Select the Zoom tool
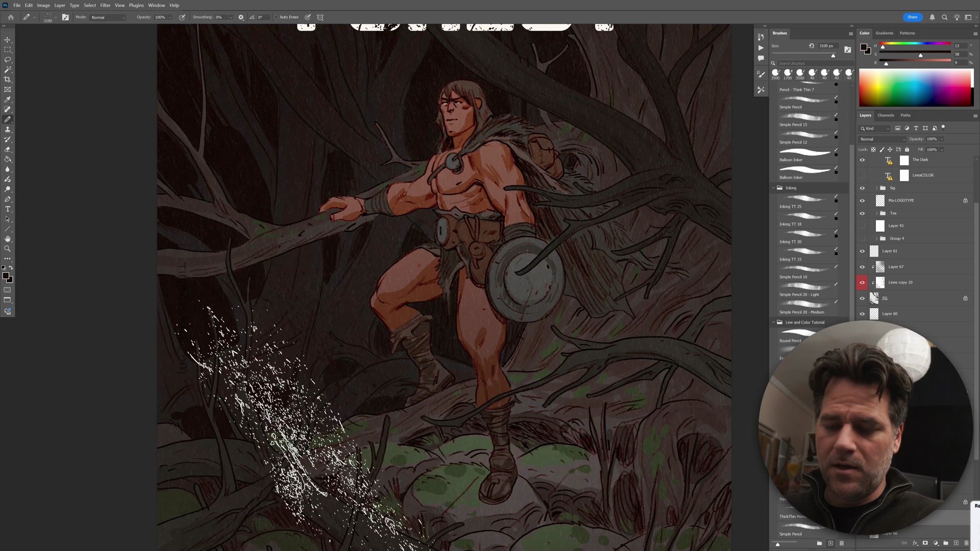This screenshot has width=980, height=551. [x=8, y=249]
